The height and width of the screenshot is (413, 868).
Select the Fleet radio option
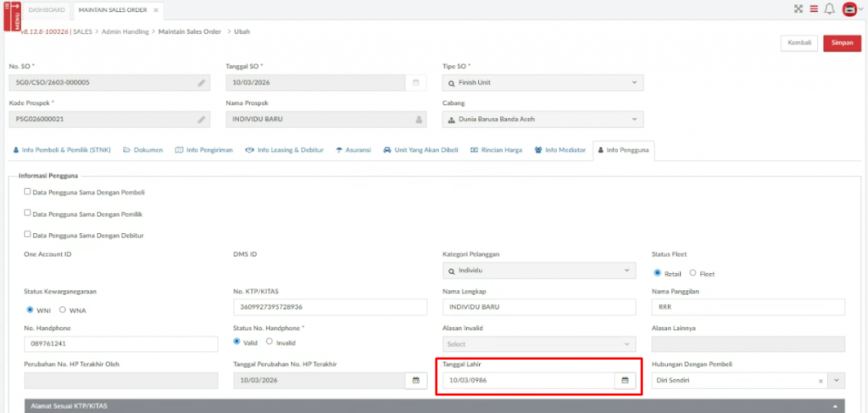pos(693,273)
